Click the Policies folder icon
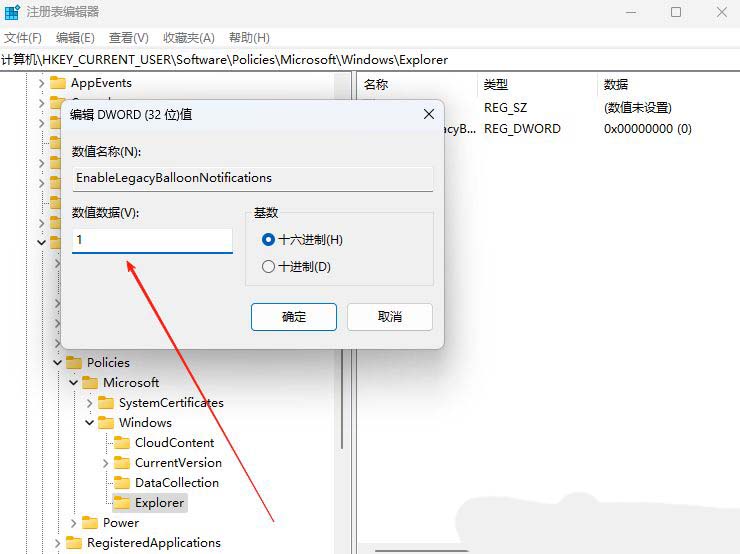The width and height of the screenshot is (740, 554). pos(74,362)
